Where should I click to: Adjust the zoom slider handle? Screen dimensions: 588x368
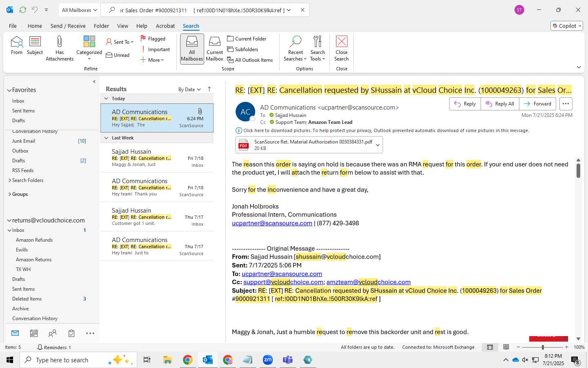pos(543,347)
